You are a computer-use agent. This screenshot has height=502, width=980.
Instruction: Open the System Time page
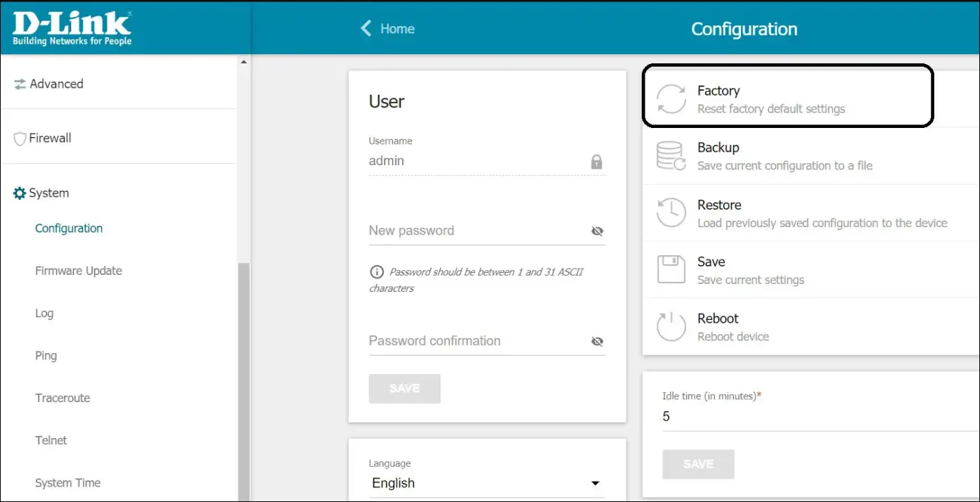coord(67,483)
